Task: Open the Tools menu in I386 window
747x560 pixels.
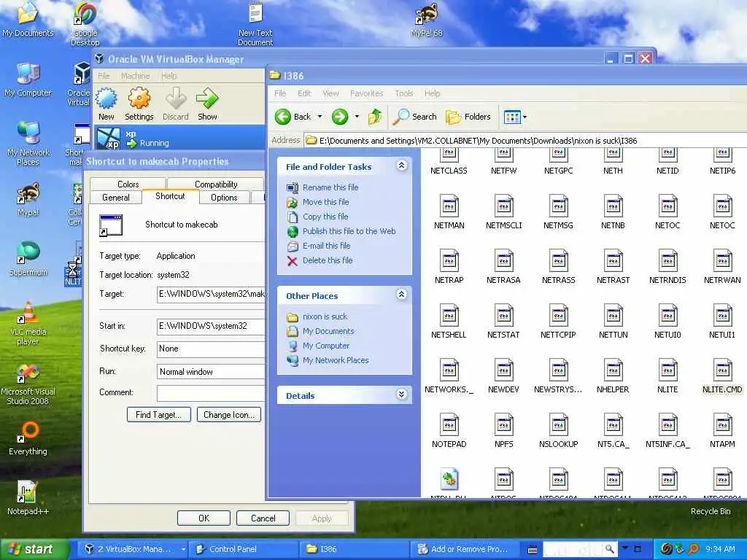Action: point(403,93)
